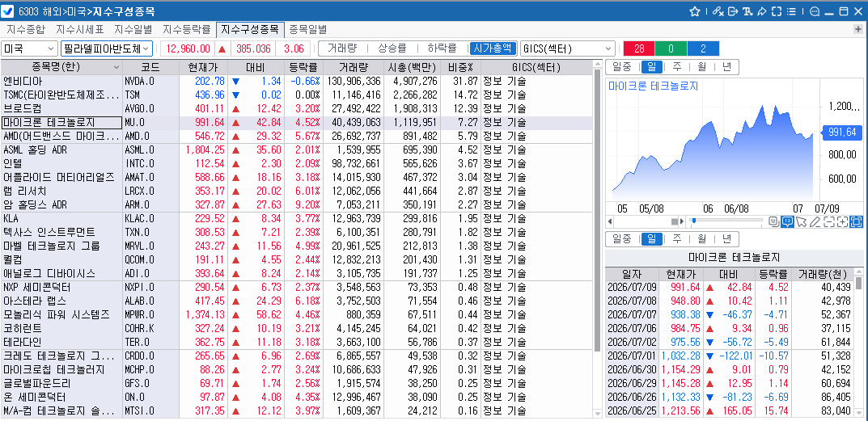Click the 시총(백만) column header
Screen dimensions: 868x421
pos(411,68)
